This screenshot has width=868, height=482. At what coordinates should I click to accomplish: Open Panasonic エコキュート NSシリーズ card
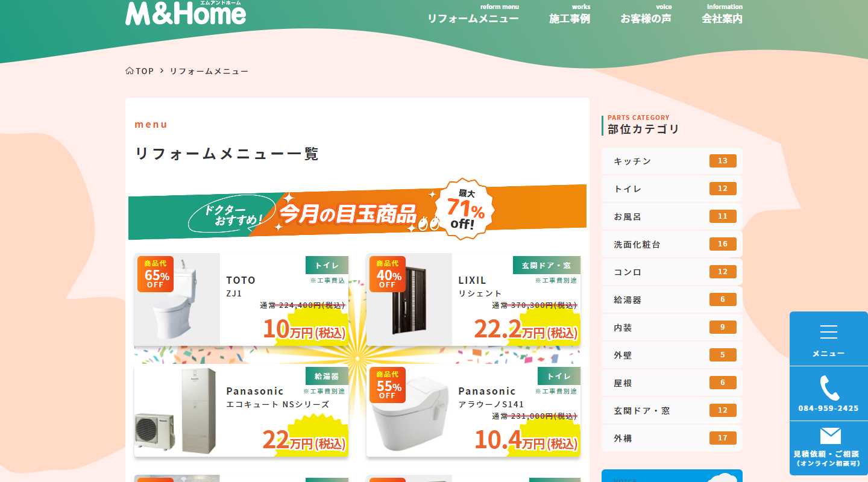pos(241,410)
